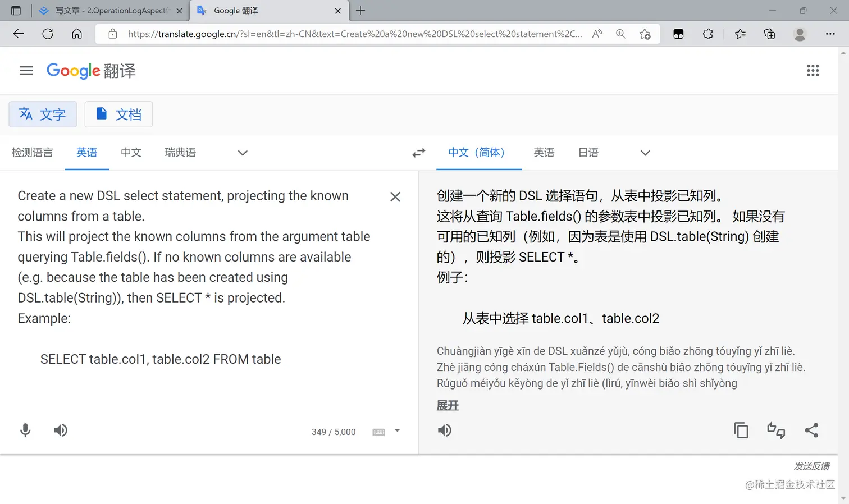849x504 pixels.
Task: Choose 中文 as source language
Action: click(x=131, y=153)
